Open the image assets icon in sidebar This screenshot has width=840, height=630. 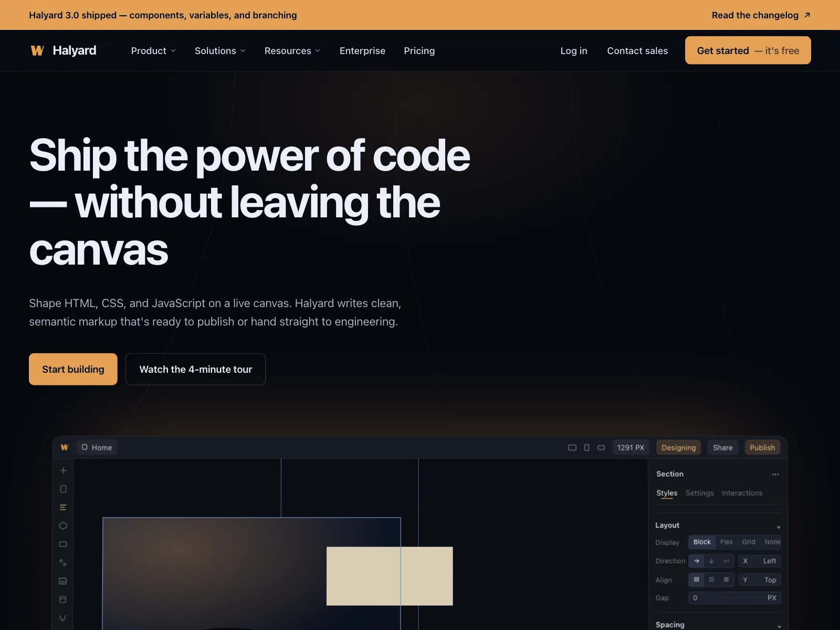(63, 581)
